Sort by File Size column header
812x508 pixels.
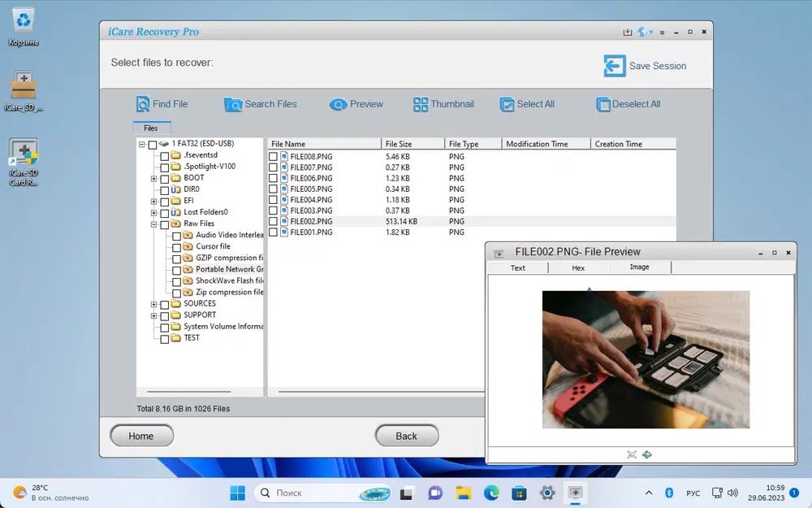[412, 144]
